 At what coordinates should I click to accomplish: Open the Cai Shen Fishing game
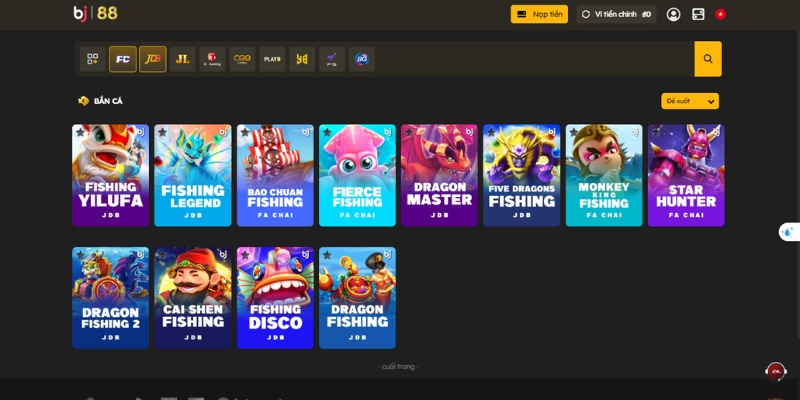(x=193, y=298)
